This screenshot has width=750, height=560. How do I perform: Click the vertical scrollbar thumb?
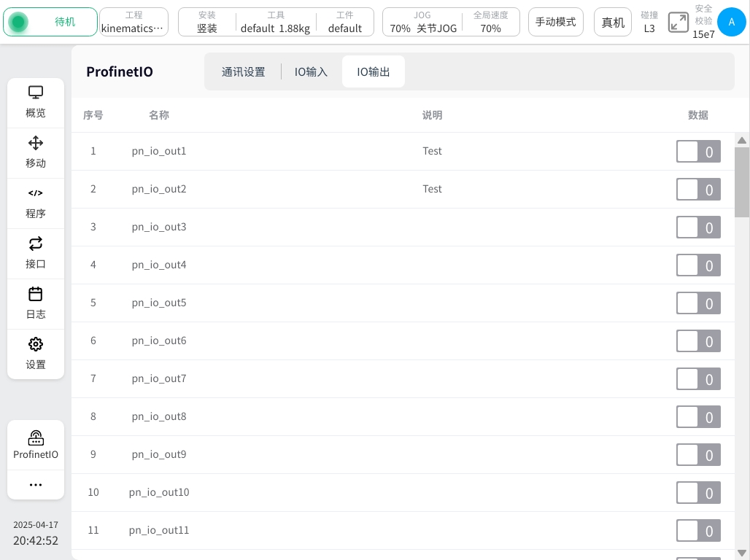pyautogui.click(x=742, y=182)
